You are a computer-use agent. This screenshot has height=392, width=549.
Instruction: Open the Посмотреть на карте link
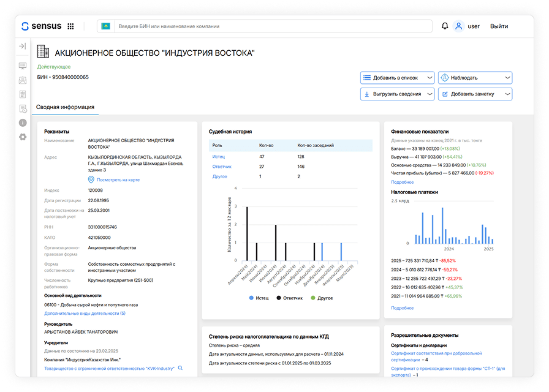coord(118,179)
